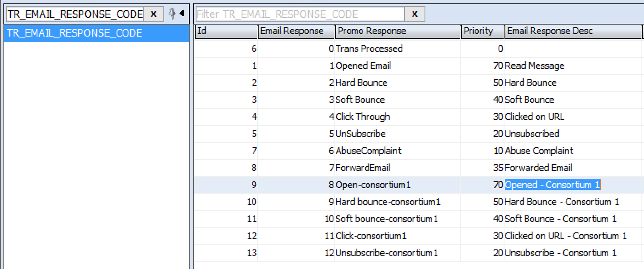Select the 'Abuse Complaint' description cell

click(573, 151)
